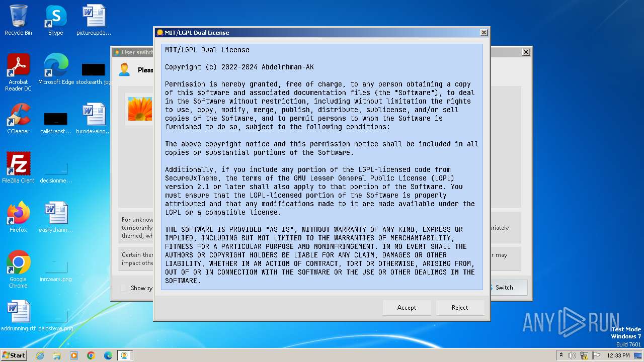Viewport: 644px width, 362px height.
Task: Launch Edge from the taskbar
Action: click(x=108, y=355)
